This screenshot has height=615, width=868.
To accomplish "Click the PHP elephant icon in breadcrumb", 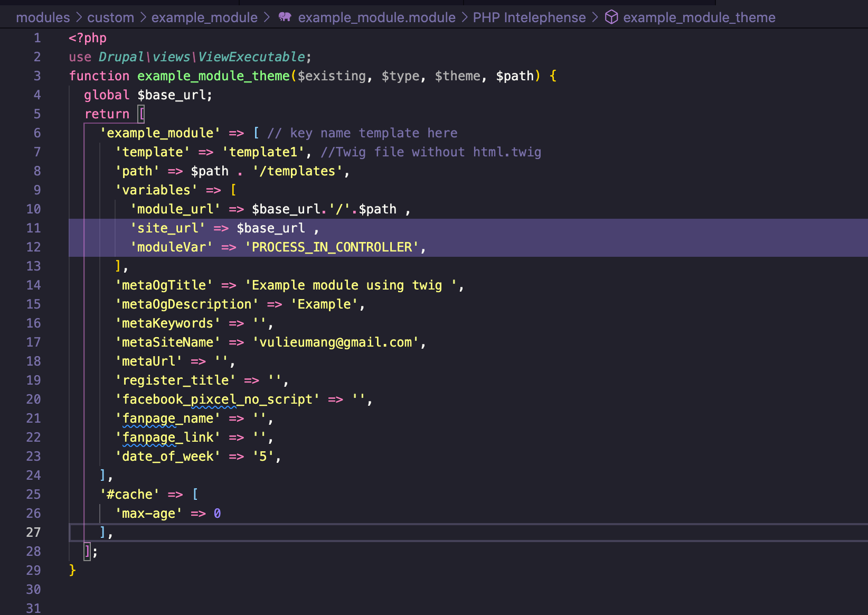I will (x=285, y=17).
